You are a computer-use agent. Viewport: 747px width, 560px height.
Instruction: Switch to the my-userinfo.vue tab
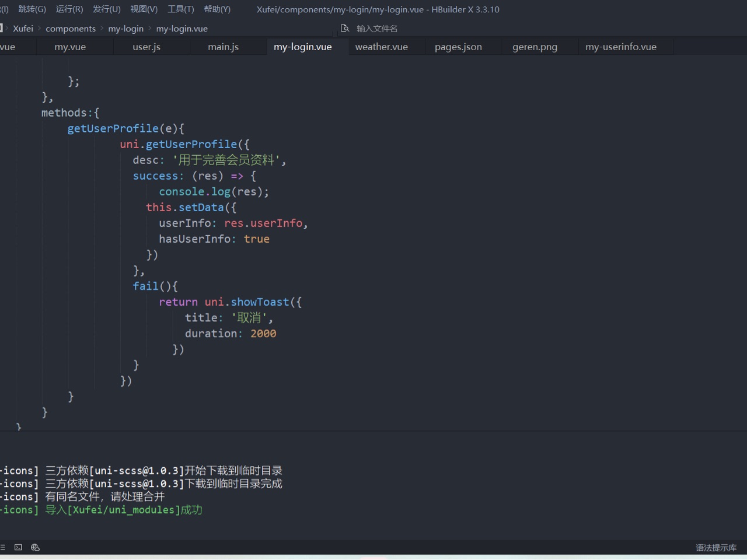621,47
